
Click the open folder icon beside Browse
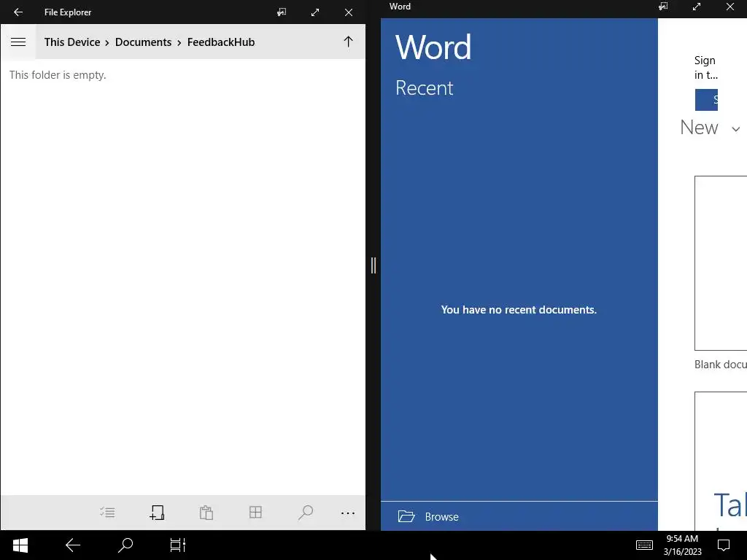click(406, 516)
